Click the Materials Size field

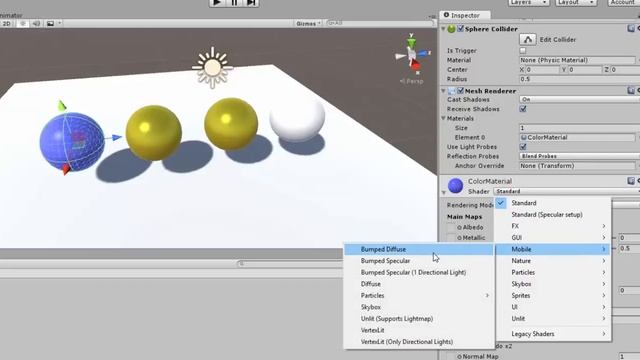(580, 128)
